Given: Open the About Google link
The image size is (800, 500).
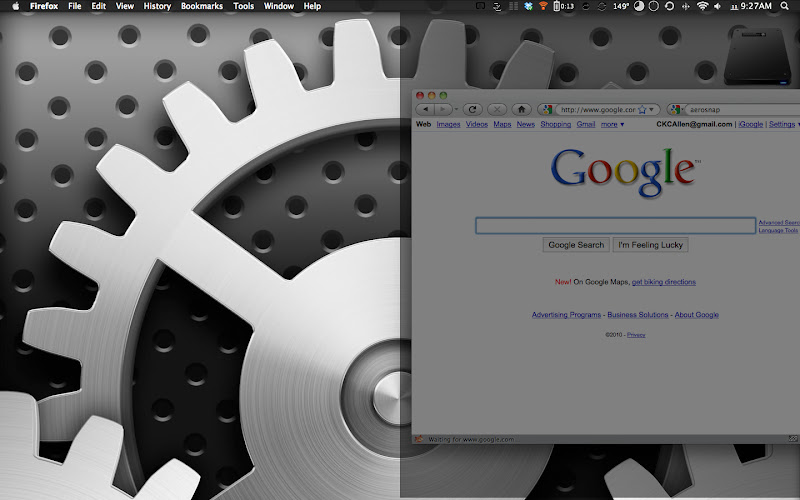Looking at the screenshot, I should pyautogui.click(x=696, y=315).
